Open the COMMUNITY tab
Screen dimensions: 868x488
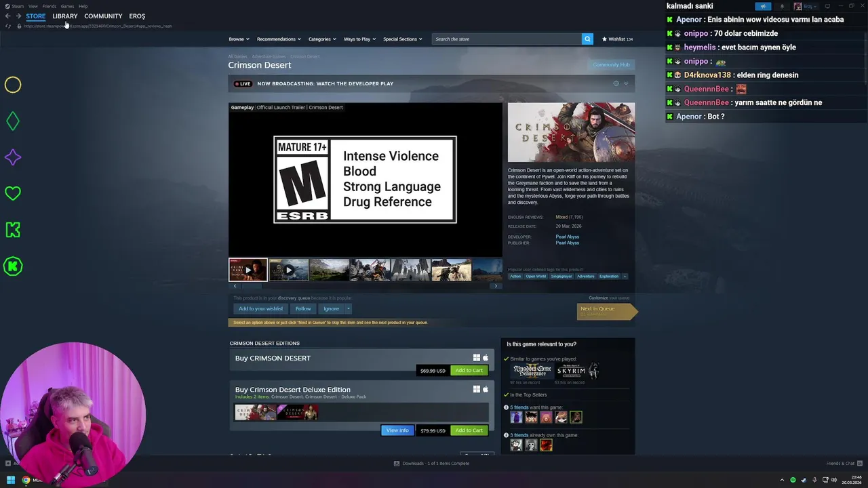coord(103,16)
